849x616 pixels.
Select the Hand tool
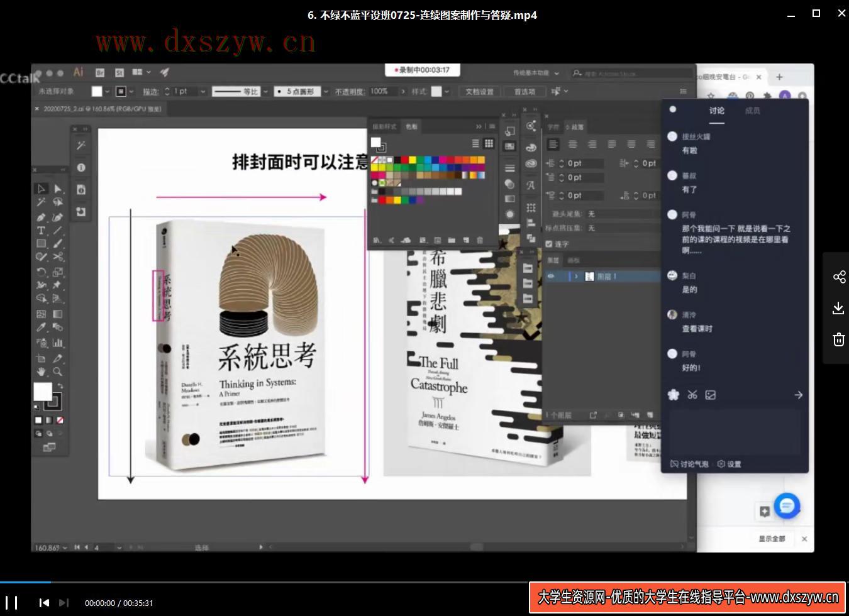tap(41, 372)
